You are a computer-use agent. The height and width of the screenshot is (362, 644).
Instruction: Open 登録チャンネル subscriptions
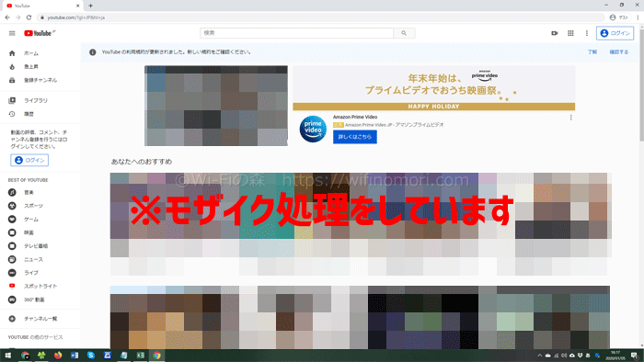(x=40, y=80)
